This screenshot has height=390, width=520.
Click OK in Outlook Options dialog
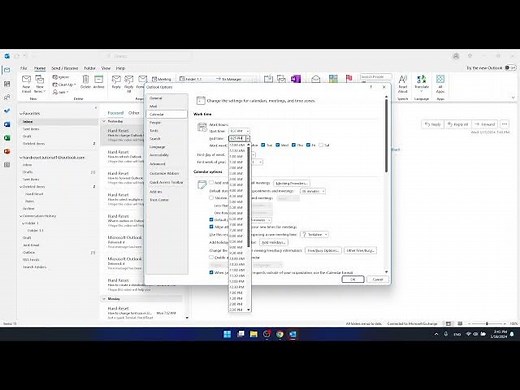(x=353, y=279)
